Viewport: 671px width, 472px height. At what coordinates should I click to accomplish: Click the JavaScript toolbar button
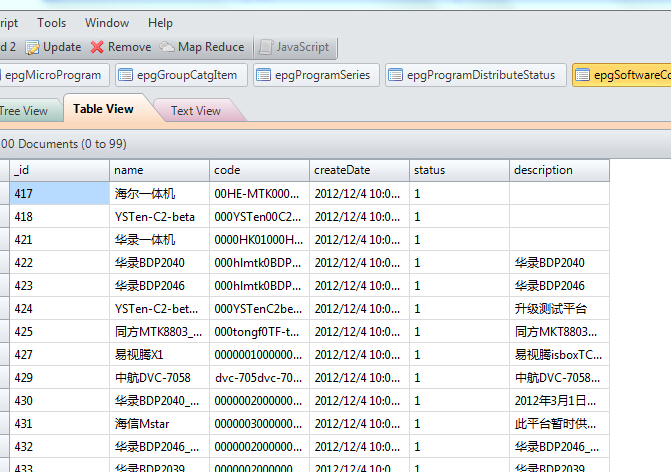pos(294,47)
